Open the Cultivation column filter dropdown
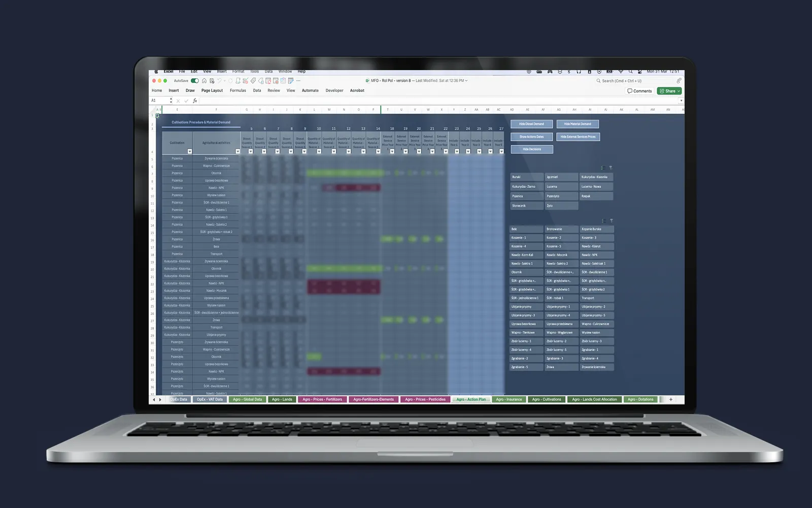812x508 pixels. [190, 151]
